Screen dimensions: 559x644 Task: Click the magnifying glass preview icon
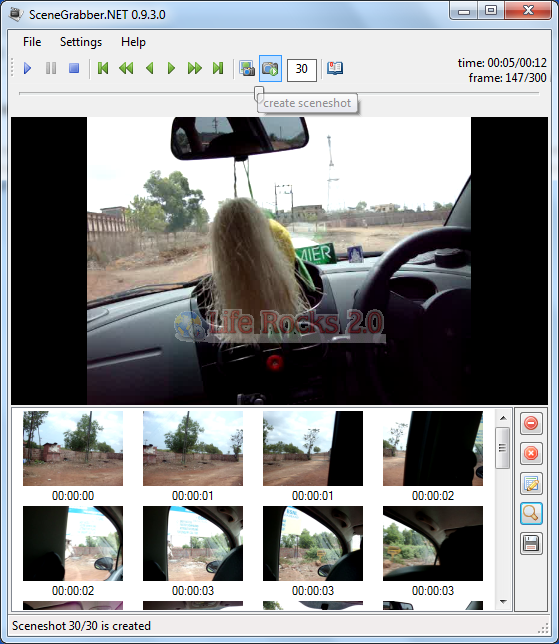click(531, 513)
